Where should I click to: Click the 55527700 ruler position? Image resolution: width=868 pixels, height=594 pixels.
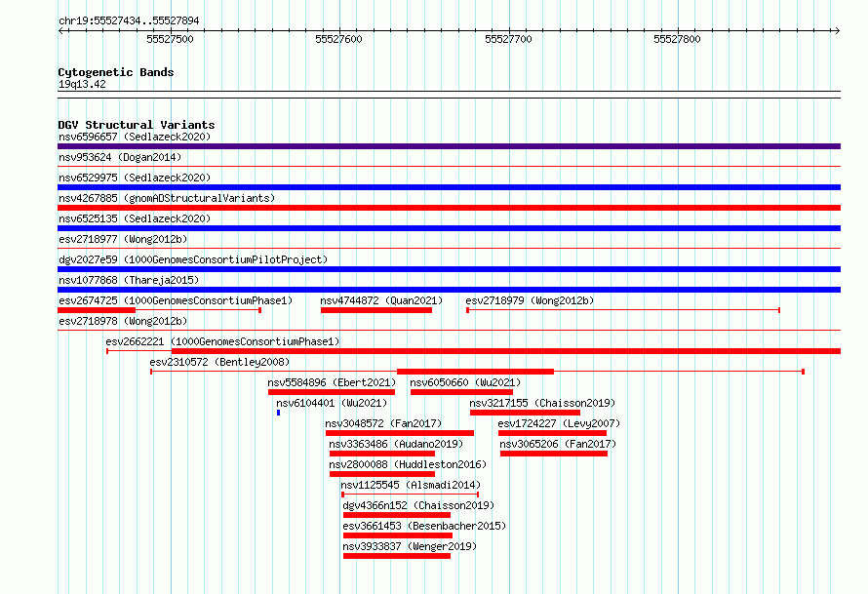pos(508,39)
